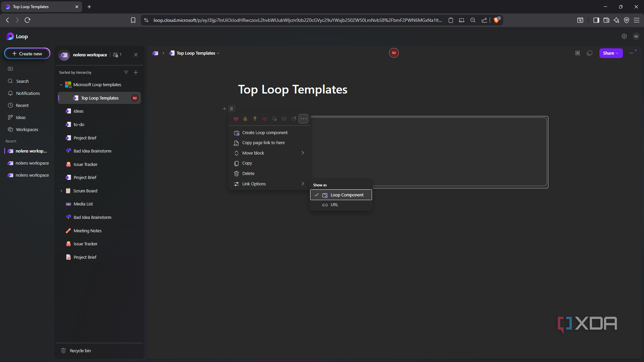The height and width of the screenshot is (362, 644).
Task: Close the nolens workspace panel
Action: coord(136,54)
